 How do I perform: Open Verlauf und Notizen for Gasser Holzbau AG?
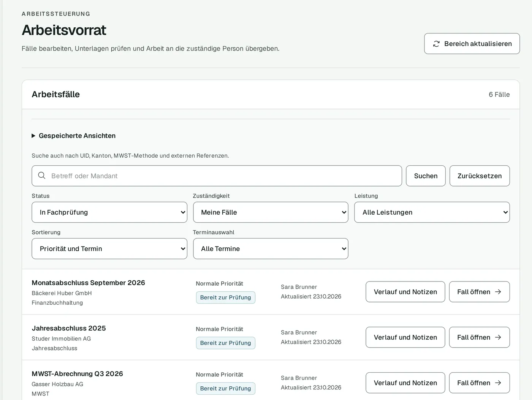(x=405, y=383)
